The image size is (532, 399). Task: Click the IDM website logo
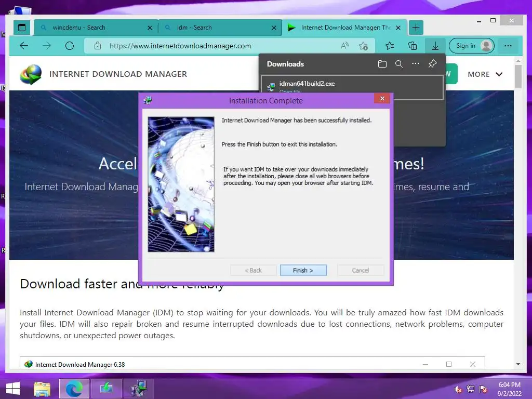pos(31,74)
